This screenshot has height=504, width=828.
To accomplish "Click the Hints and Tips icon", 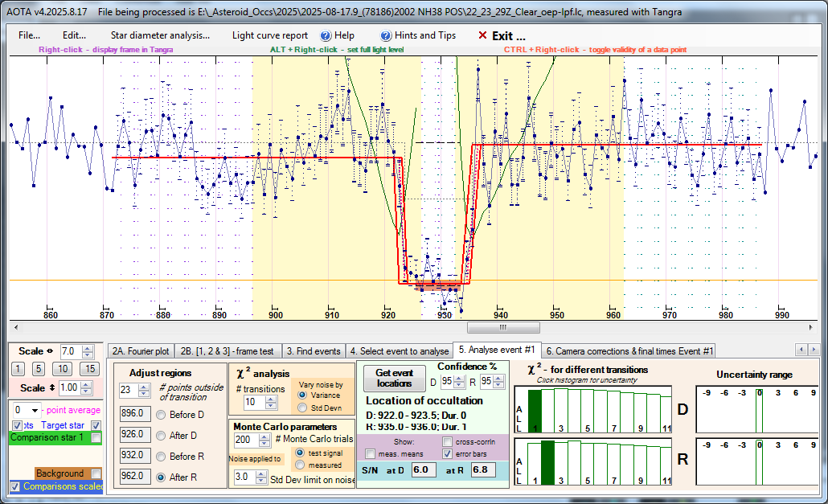I will (x=386, y=35).
